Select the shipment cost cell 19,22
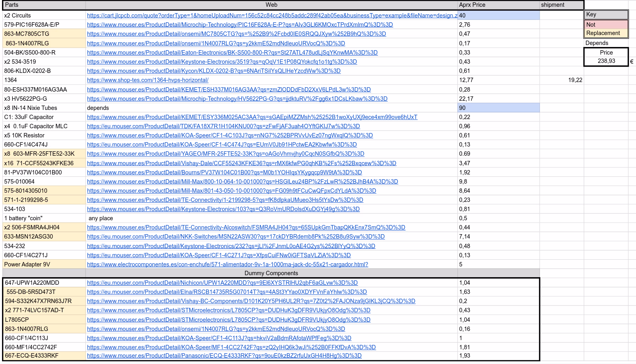Viewport: 636px width, 364px height. point(562,80)
